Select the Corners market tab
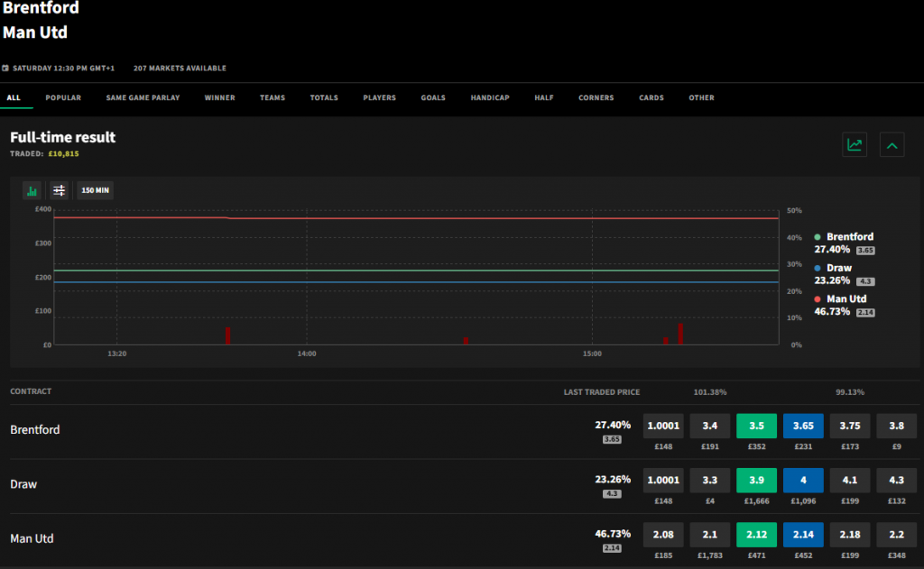Viewport: 924px width, 569px height. (596, 97)
